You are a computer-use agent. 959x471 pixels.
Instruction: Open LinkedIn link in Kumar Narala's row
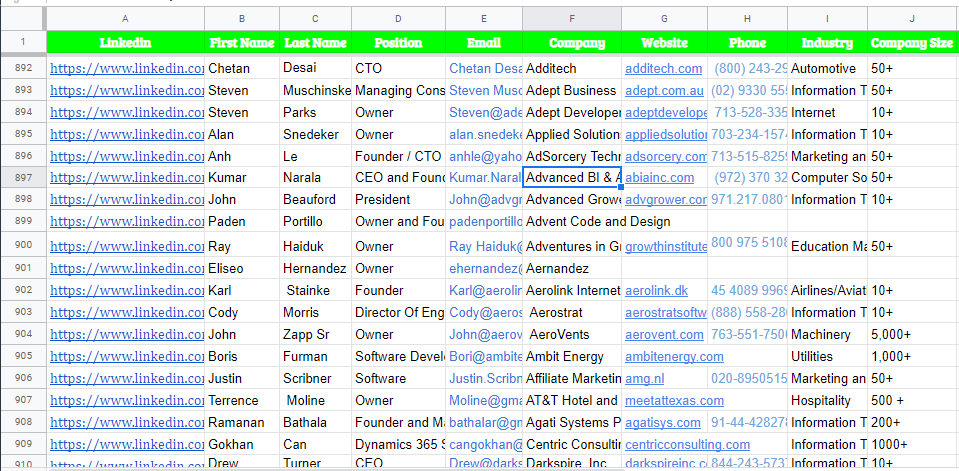(x=127, y=177)
